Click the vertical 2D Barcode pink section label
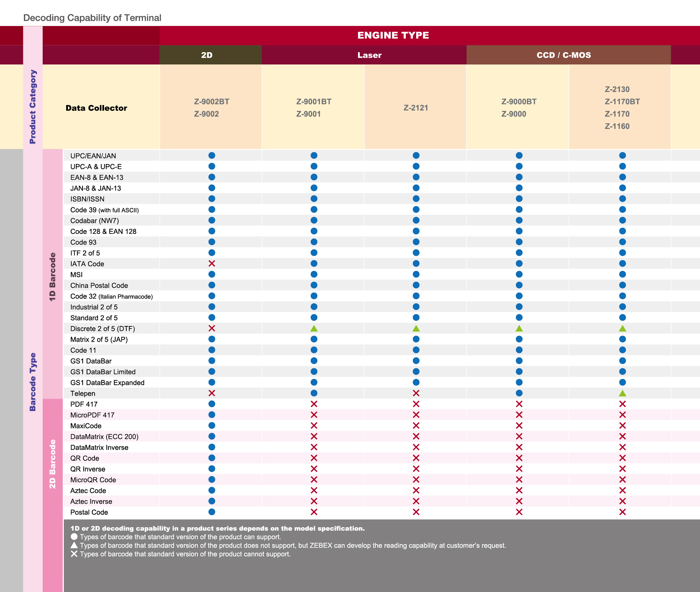This screenshot has height=592, width=700. click(52, 464)
